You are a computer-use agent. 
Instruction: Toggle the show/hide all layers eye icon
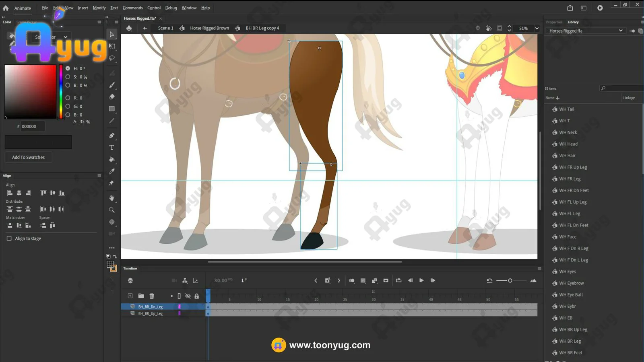pos(188,296)
